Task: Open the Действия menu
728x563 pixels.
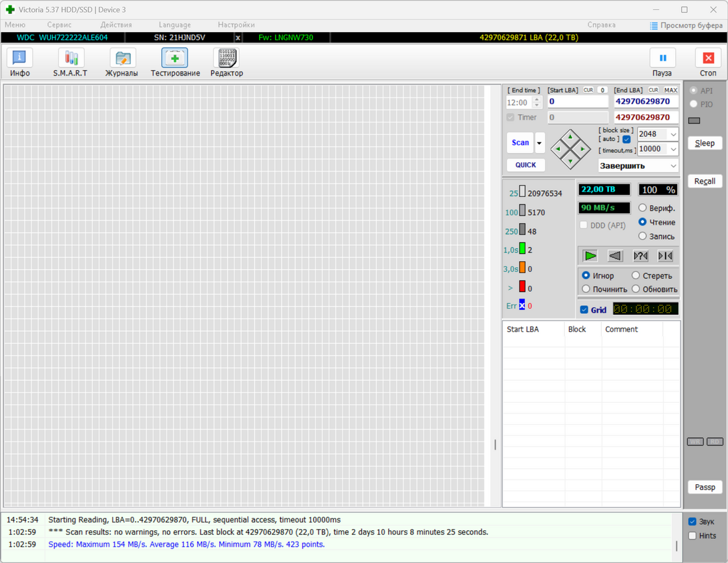Action: (x=116, y=25)
